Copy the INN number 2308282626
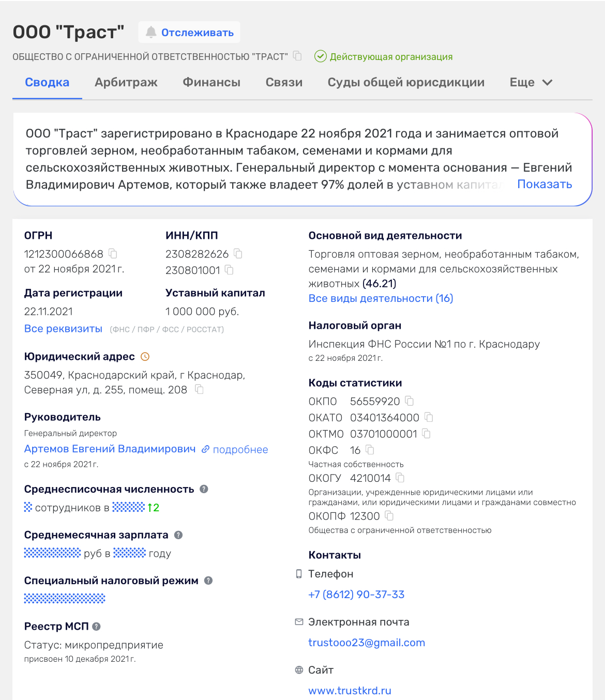Image resolution: width=605 pixels, height=700 pixels. tap(238, 254)
